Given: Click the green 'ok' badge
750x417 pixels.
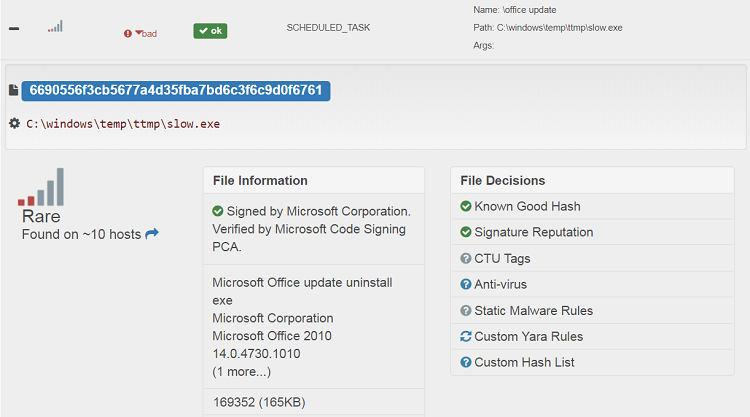Looking at the screenshot, I should click(x=210, y=31).
